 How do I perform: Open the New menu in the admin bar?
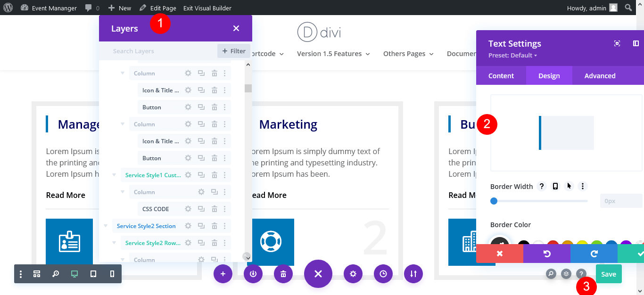[120, 8]
